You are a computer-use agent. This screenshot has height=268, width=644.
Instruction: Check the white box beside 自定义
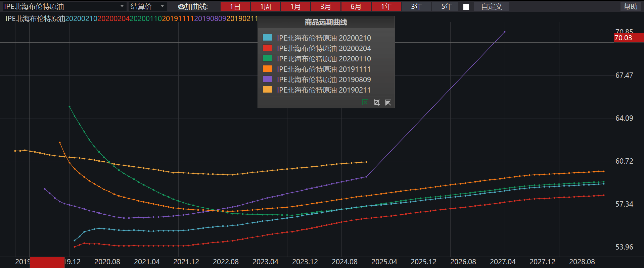tap(466, 7)
